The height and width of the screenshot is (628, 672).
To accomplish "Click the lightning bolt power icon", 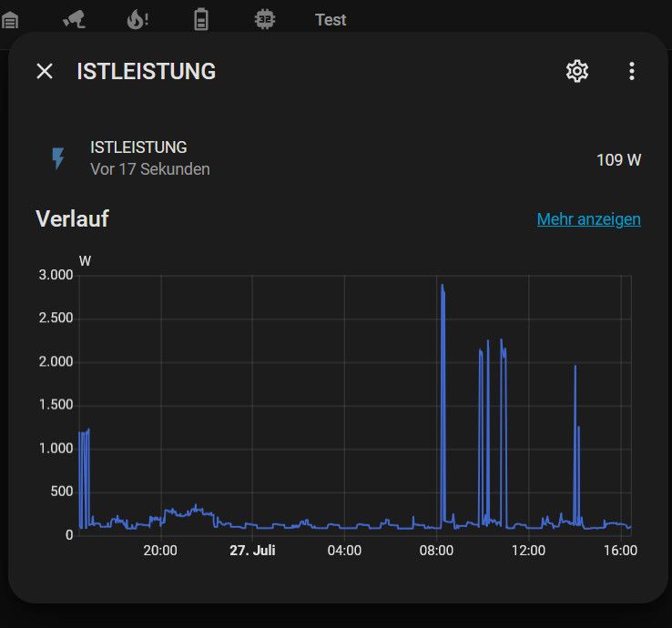I will click(58, 158).
